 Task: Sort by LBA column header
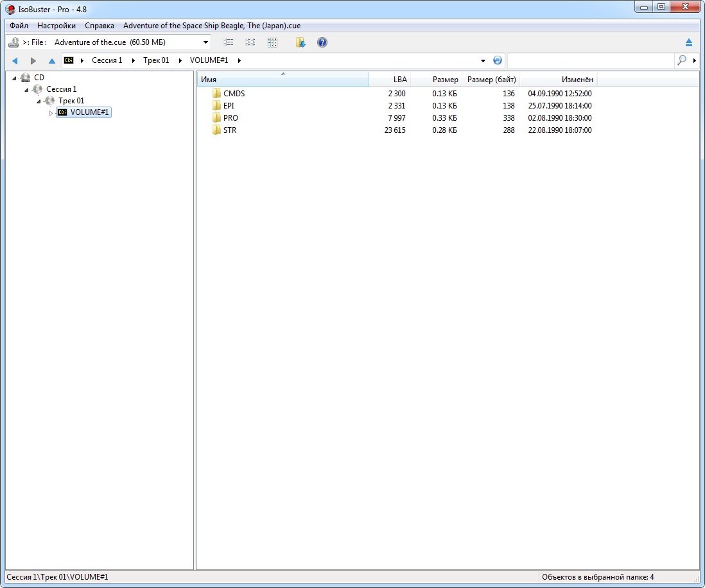click(390, 80)
